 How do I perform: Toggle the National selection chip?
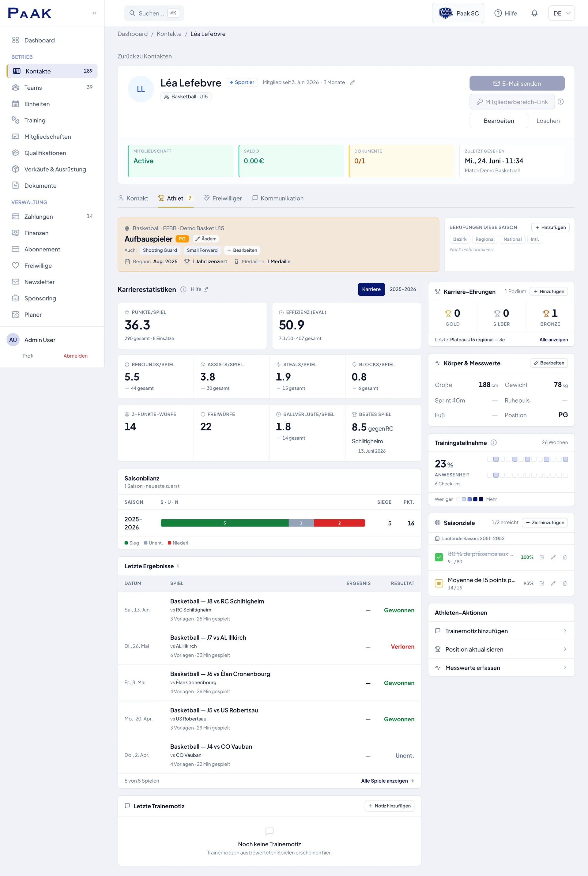[x=512, y=239]
